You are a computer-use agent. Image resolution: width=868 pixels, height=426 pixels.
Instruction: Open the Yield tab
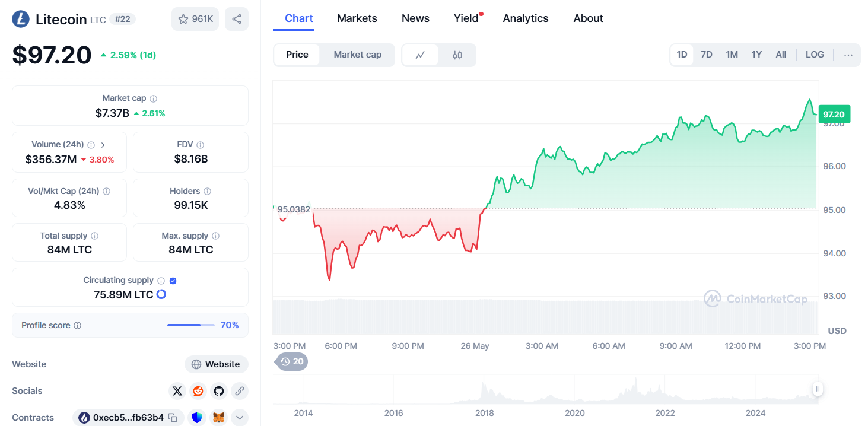coord(466,18)
